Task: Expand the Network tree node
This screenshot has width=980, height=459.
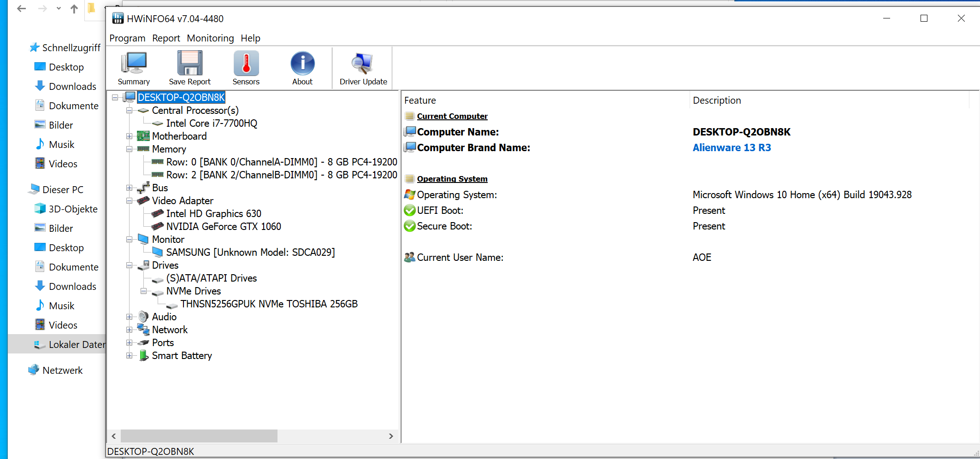Action: coord(130,330)
